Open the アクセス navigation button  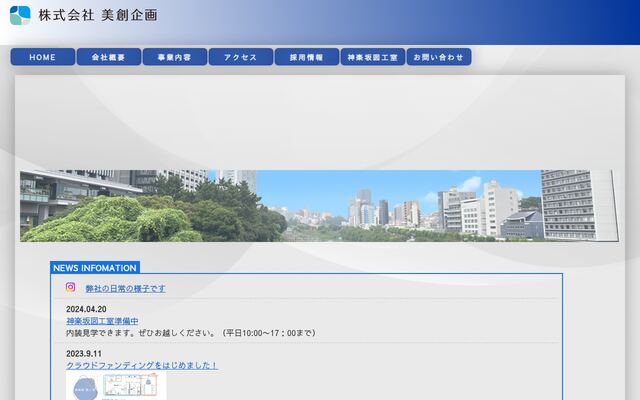pos(241,57)
